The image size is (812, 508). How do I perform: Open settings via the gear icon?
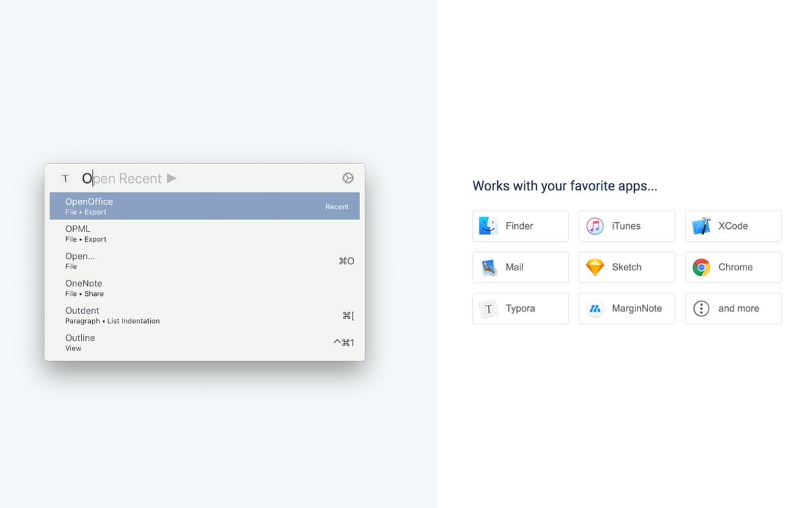coord(348,177)
